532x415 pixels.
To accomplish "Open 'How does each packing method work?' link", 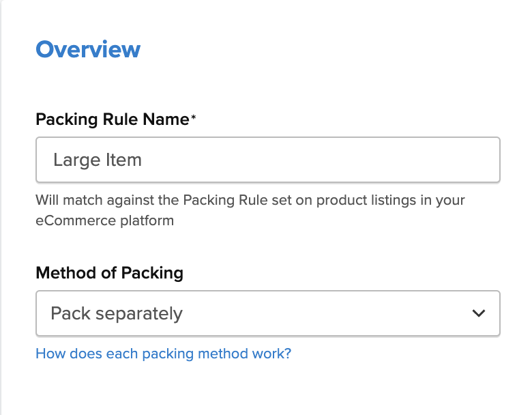I will 163,354.
